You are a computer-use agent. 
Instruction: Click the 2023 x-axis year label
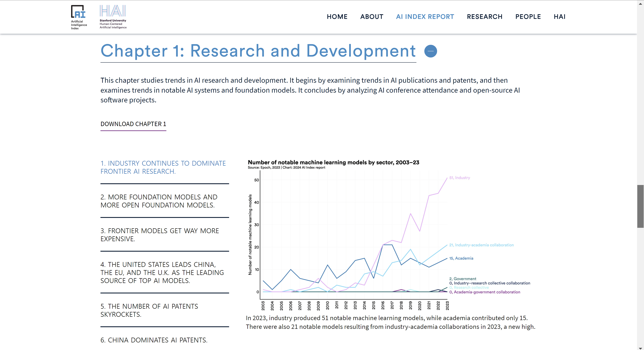[447, 306]
